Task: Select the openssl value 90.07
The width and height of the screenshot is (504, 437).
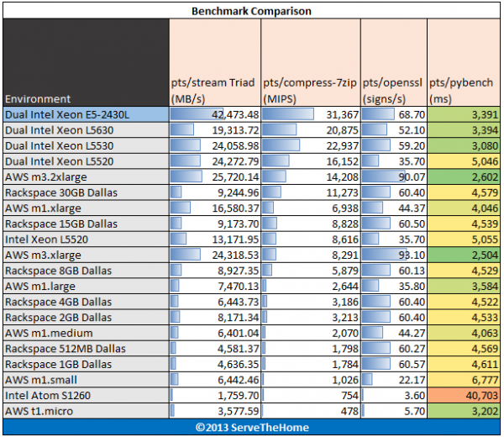Action: point(394,176)
